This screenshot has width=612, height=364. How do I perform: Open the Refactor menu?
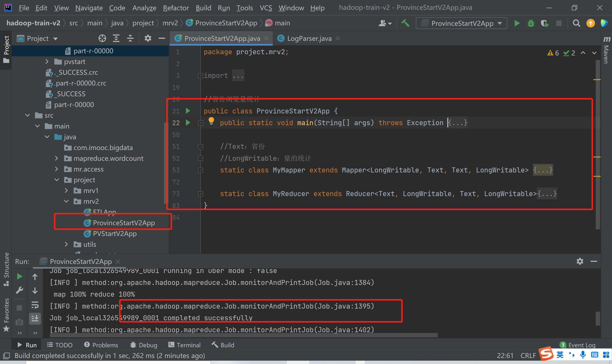pos(176,8)
